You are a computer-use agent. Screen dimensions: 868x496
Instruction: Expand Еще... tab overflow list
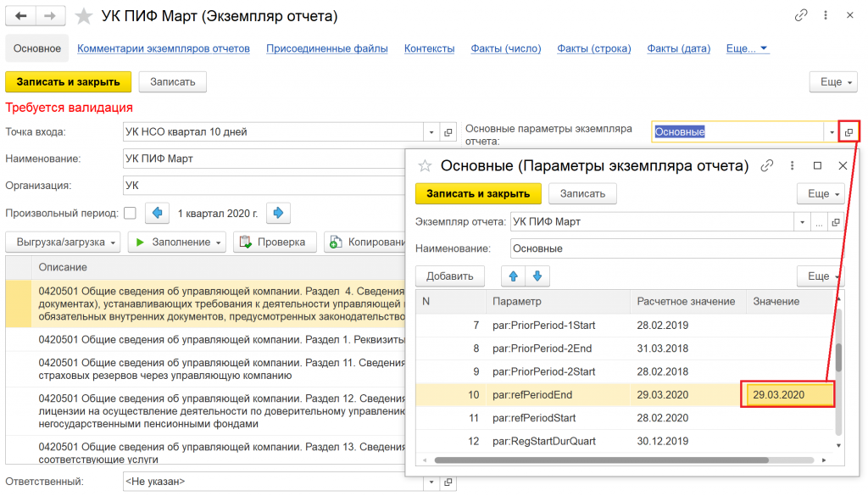(747, 48)
